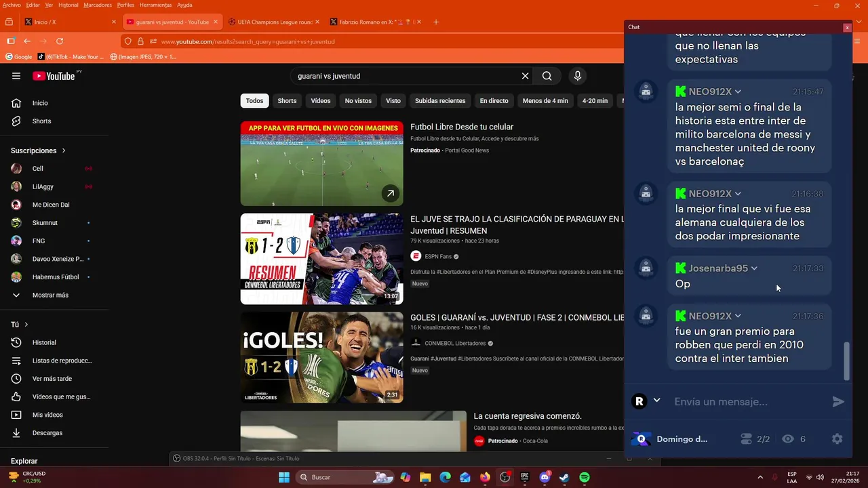The width and height of the screenshot is (868, 488).
Task: Open the TikTok bookmark
Action: coord(71,57)
